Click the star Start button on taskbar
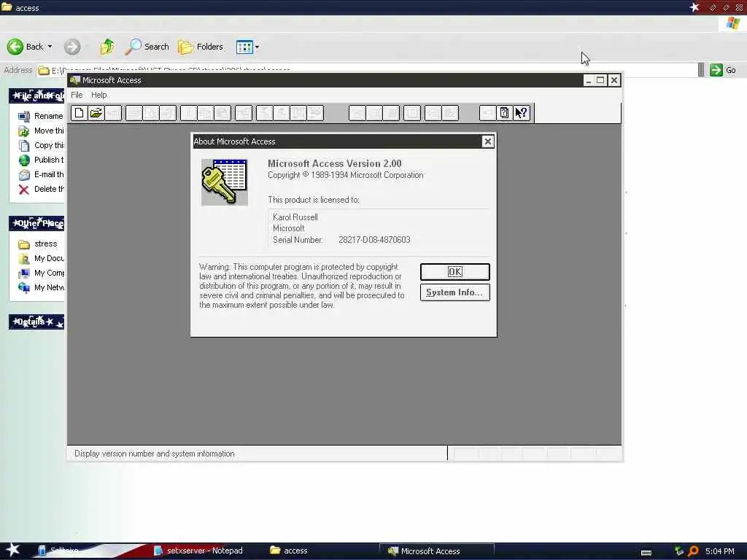Image resolution: width=747 pixels, height=560 pixels. tap(12, 550)
